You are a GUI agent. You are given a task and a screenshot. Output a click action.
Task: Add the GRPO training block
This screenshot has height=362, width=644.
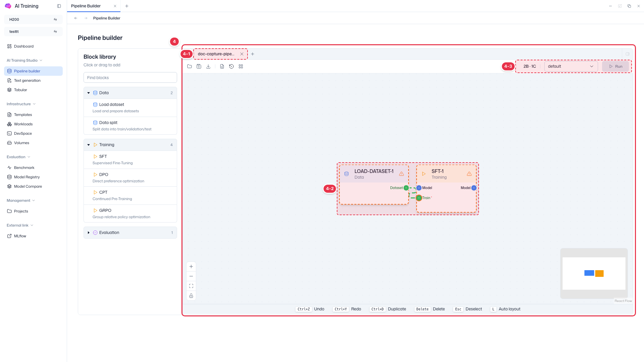[x=130, y=214]
